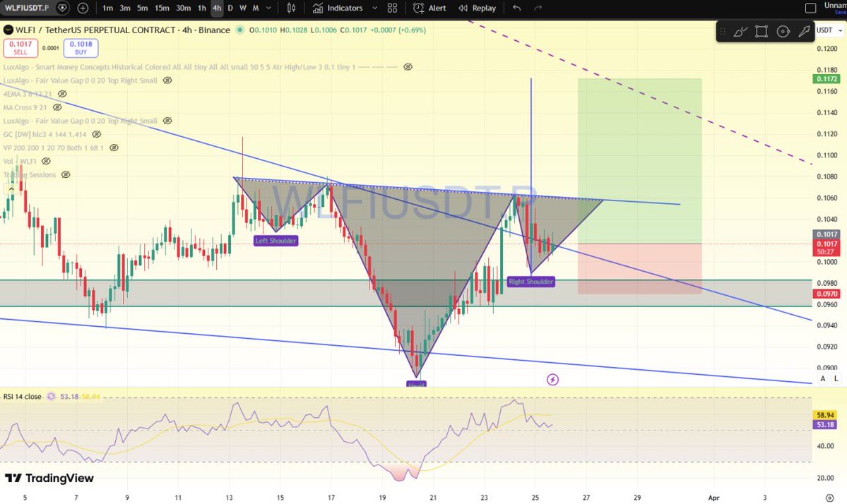Hide the 4EMA 3 6 12 21 indicator

pyautogui.click(x=62, y=95)
